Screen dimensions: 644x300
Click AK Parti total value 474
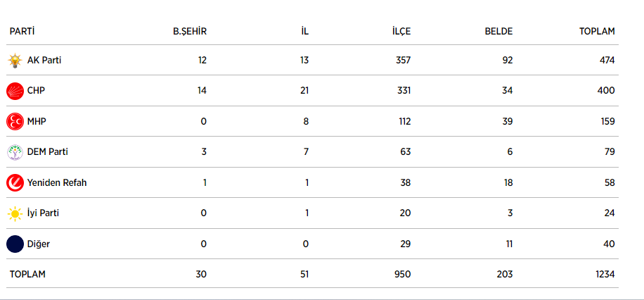click(x=607, y=61)
